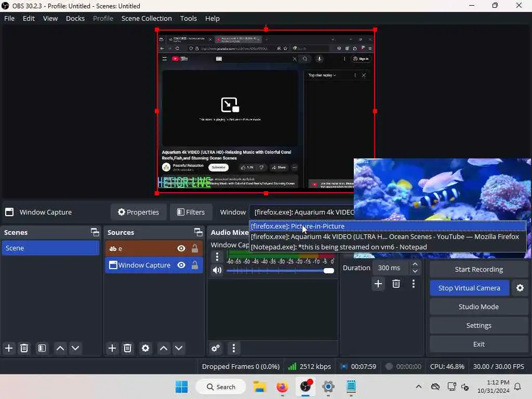
Task: Click Start Recording
Action: (x=478, y=270)
